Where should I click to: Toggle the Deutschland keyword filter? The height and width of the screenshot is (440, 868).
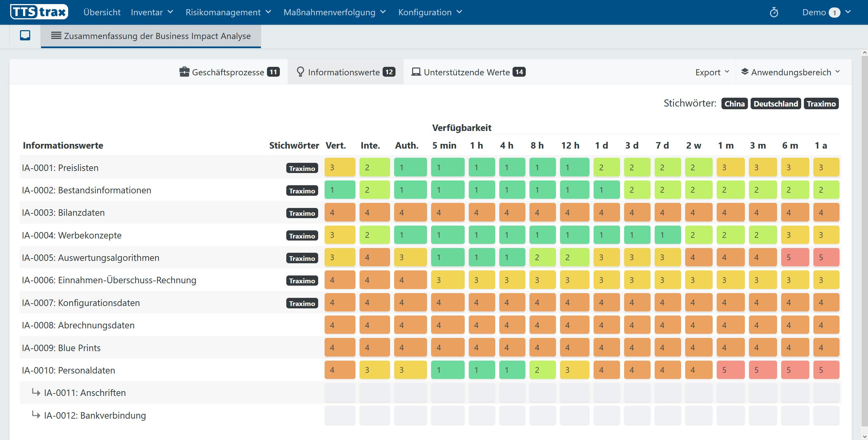tap(776, 103)
